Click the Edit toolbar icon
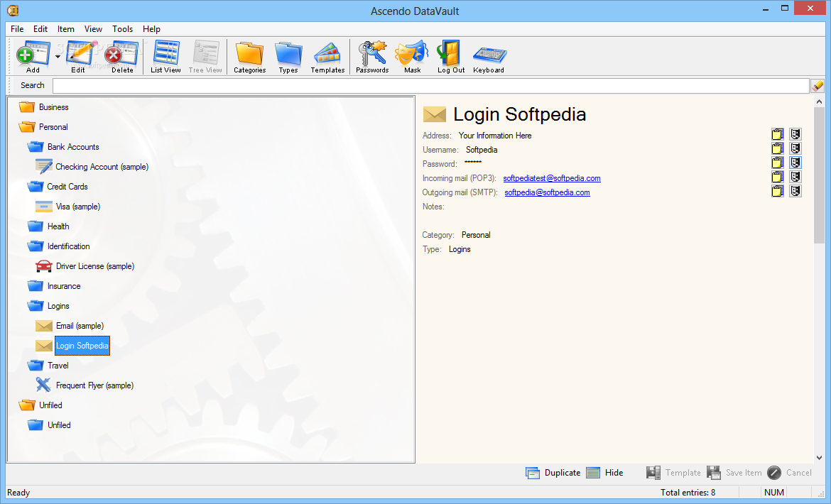Image resolution: width=831 pixels, height=504 pixels. [x=80, y=56]
